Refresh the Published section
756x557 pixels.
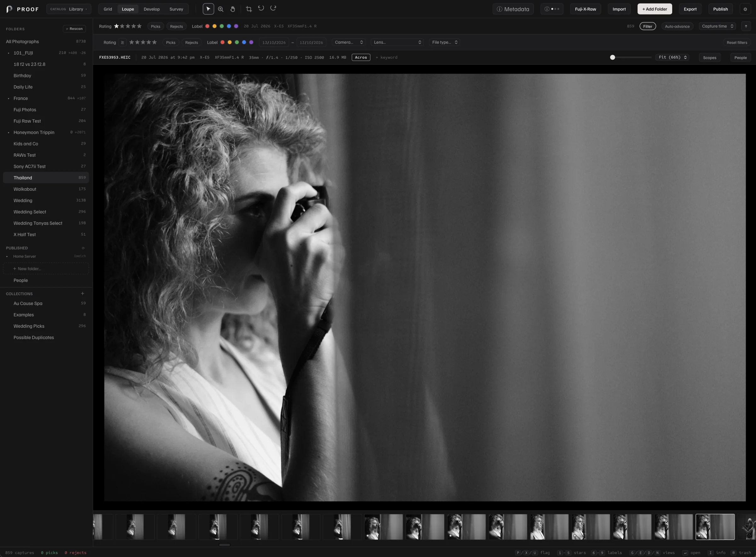coord(83,248)
